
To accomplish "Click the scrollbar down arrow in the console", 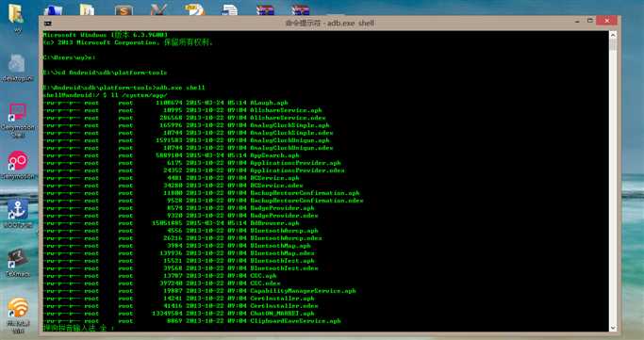I will 613,328.
